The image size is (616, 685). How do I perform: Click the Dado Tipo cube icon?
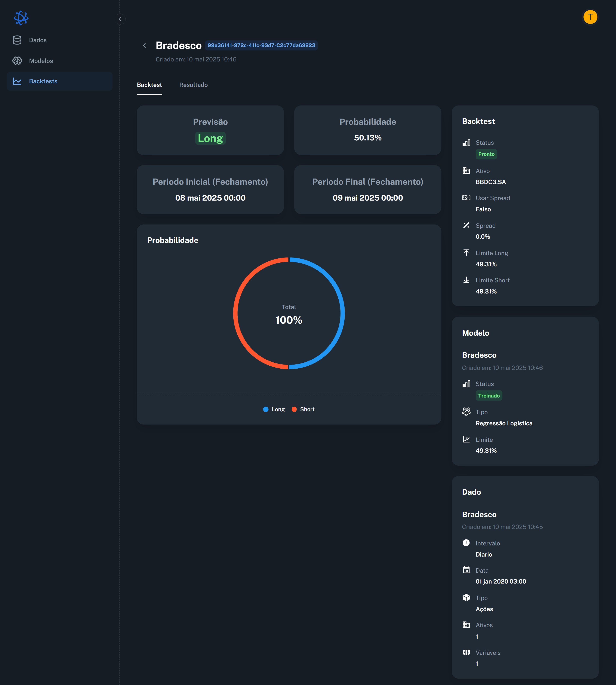(466, 597)
